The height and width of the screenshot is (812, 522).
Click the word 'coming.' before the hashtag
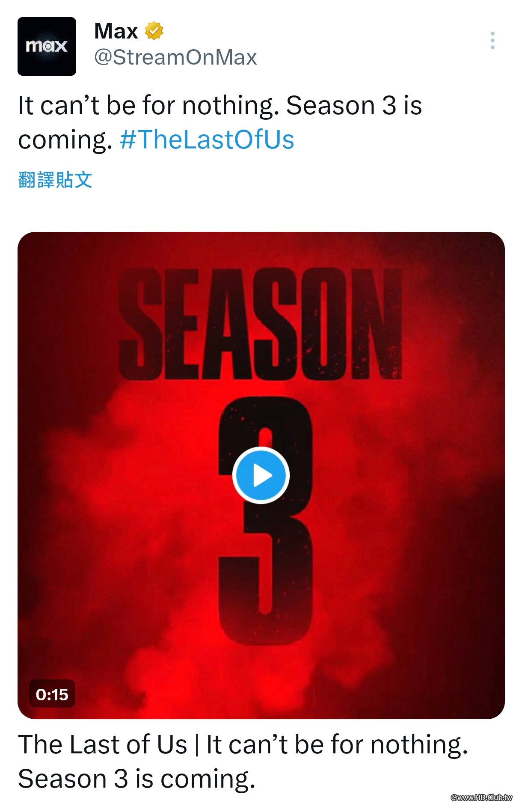click(x=65, y=140)
